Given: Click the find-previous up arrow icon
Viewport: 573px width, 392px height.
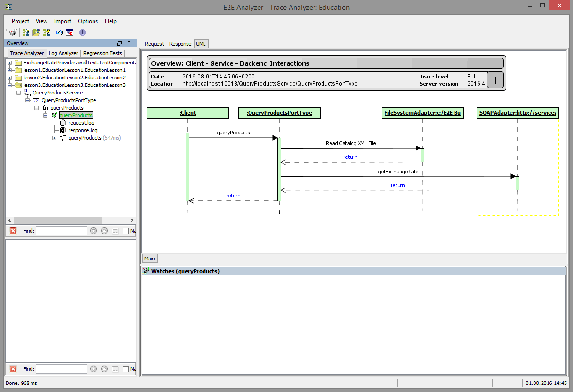Looking at the screenshot, I should 104,230.
